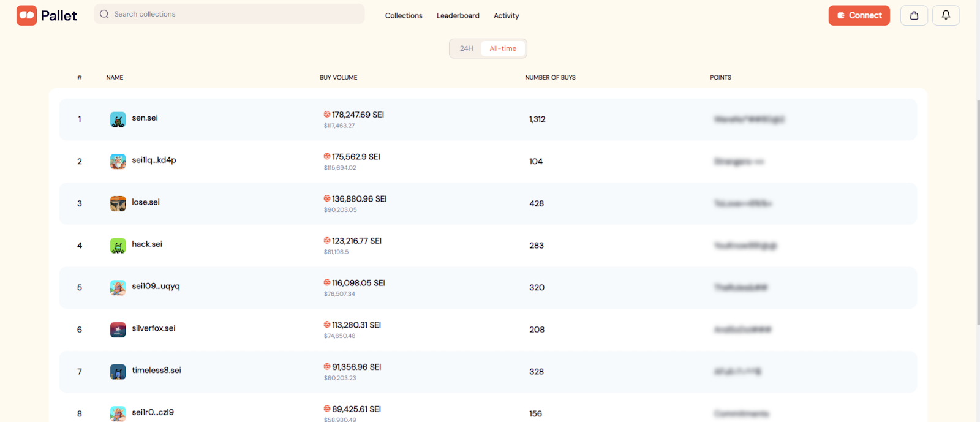Click 91,356.96 SEI volume value

(x=356, y=367)
